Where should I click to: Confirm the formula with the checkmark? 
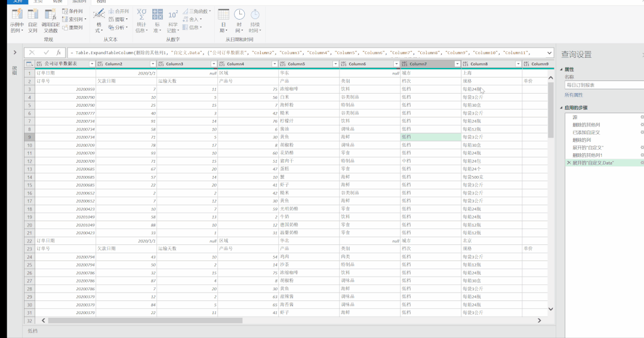click(46, 52)
